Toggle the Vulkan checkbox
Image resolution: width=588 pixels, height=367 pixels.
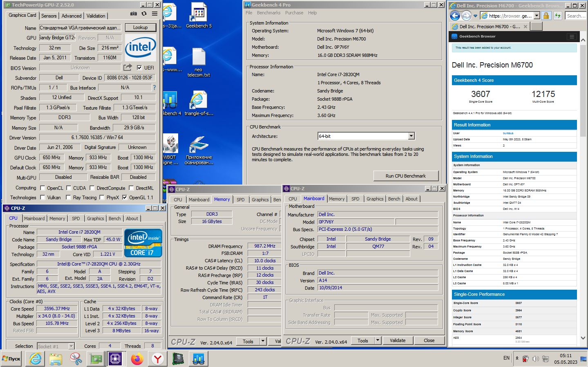coord(42,198)
